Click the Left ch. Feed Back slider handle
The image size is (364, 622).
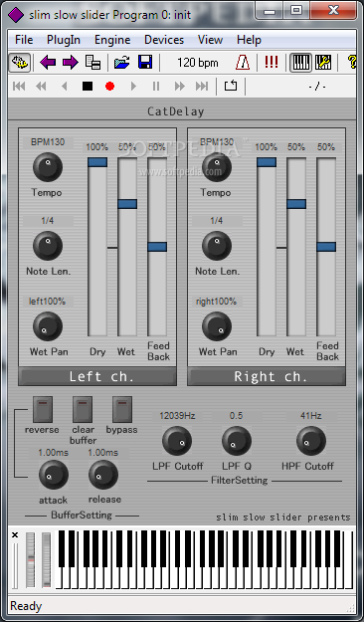157,247
